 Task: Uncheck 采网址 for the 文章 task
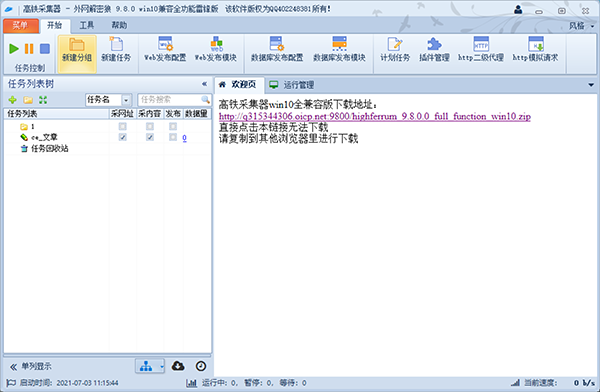[x=122, y=137]
